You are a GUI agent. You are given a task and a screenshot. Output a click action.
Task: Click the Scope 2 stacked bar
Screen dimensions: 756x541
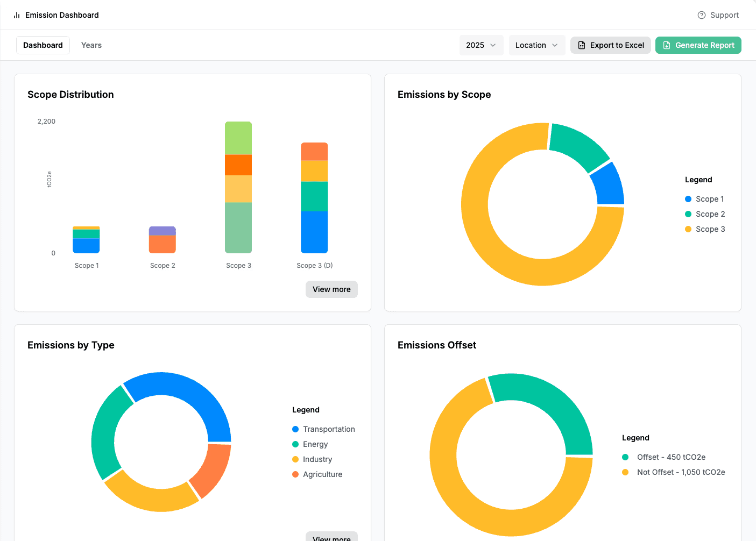coord(162,240)
